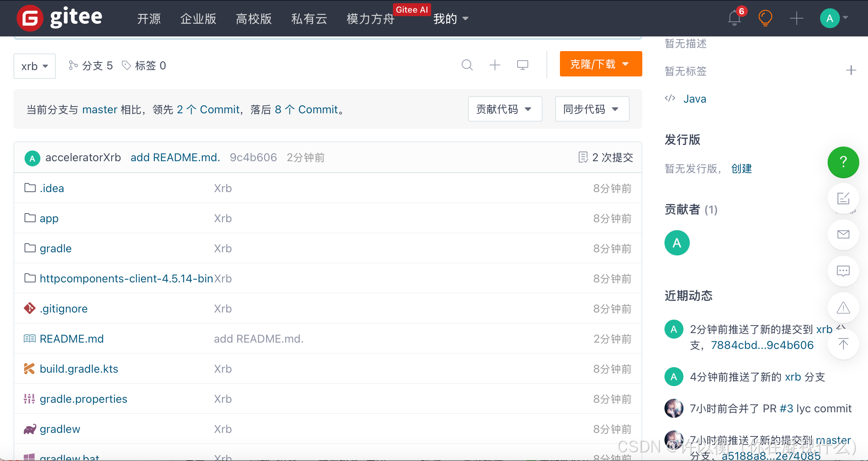Open the httpcomponents-client-4.5.14-bin folder
868x461 pixels.
coord(126,278)
